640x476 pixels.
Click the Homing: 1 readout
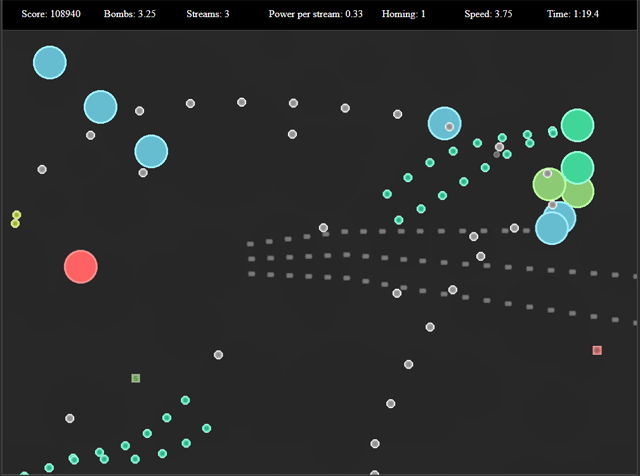(403, 14)
